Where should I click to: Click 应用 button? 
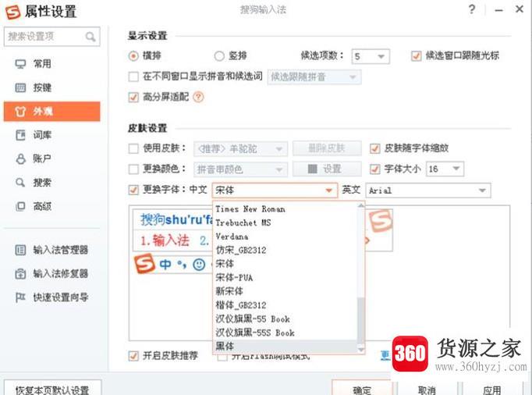[x=492, y=389]
